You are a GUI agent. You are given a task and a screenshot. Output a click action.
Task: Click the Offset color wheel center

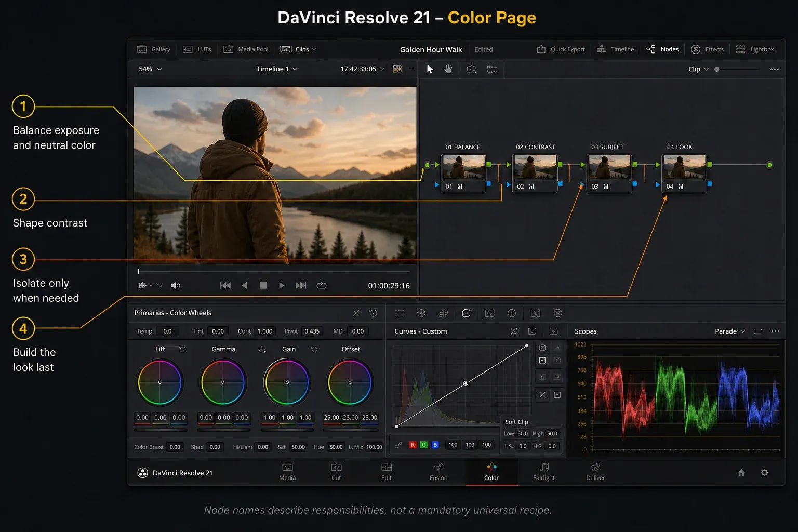coord(350,382)
